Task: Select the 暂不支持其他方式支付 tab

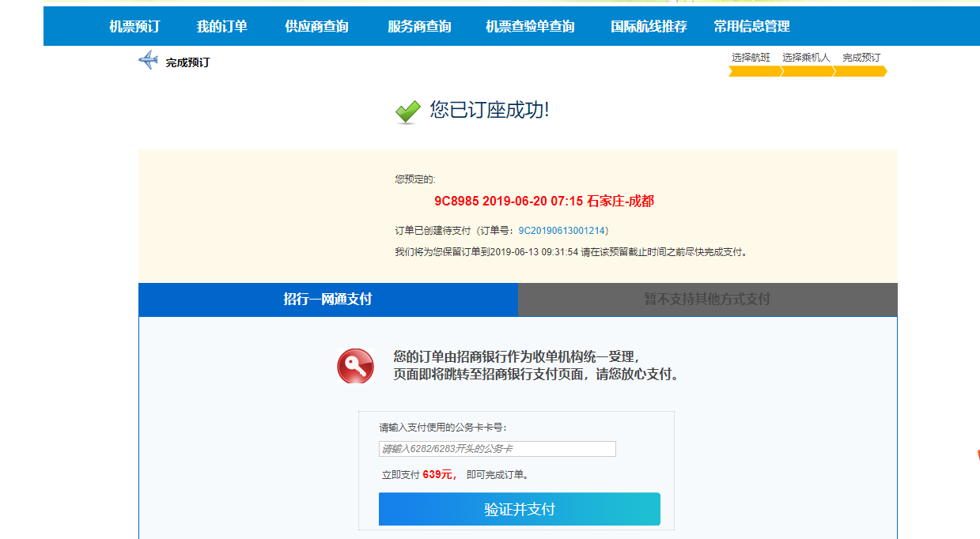Action: click(707, 300)
